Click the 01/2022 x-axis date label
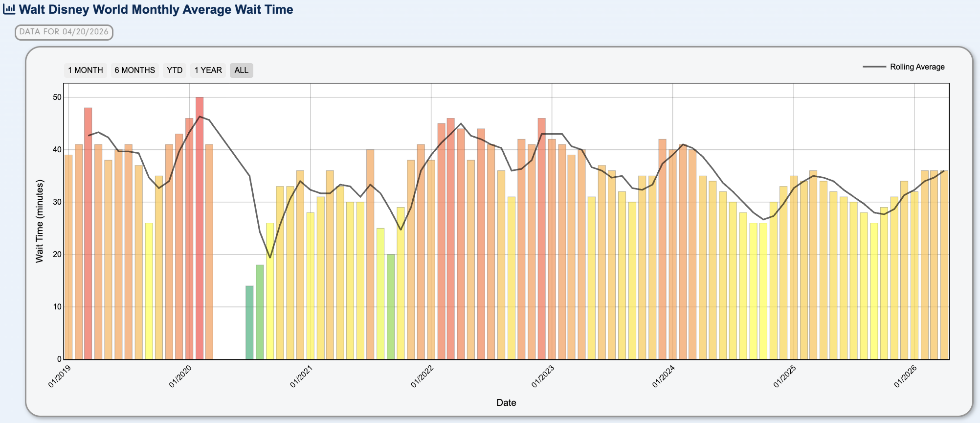The height and width of the screenshot is (423, 980). pyautogui.click(x=422, y=376)
